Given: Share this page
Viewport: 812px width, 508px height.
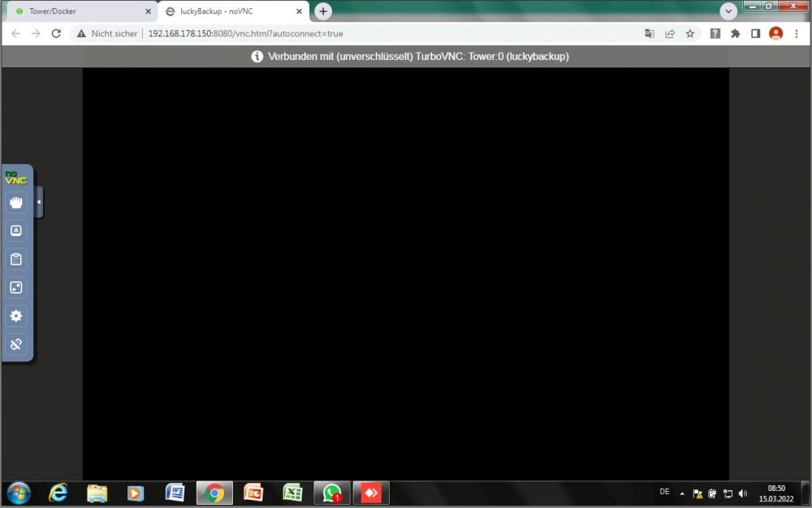Looking at the screenshot, I should point(670,33).
